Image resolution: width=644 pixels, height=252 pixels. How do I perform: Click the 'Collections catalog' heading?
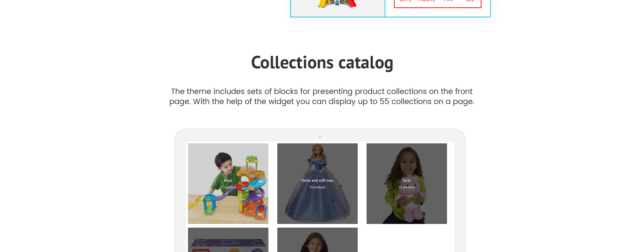322,62
